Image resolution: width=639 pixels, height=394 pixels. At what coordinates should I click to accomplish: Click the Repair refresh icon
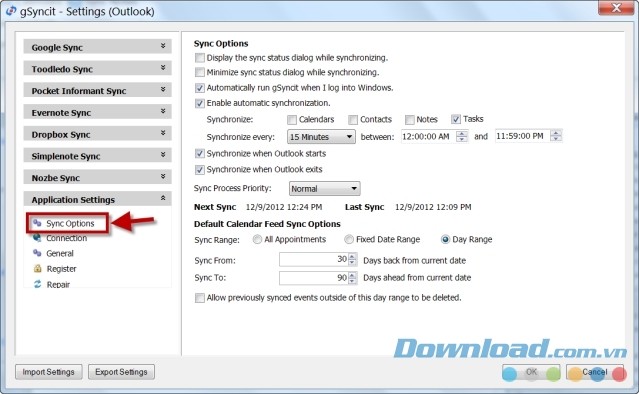click(x=37, y=284)
